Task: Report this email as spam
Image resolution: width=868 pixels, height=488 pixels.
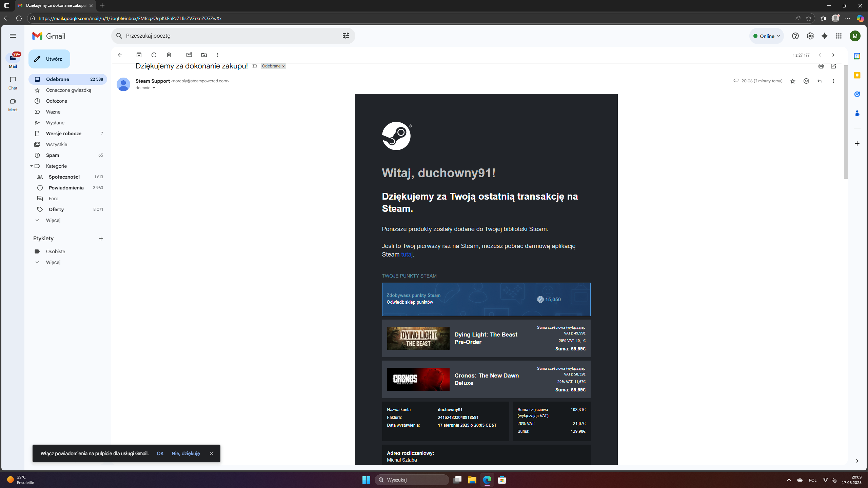Action: pos(154,55)
